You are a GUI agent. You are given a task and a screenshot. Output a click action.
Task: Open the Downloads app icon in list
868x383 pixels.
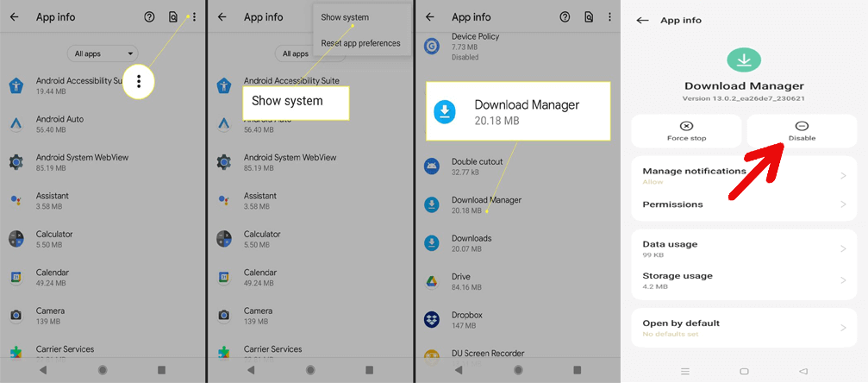coord(431,243)
